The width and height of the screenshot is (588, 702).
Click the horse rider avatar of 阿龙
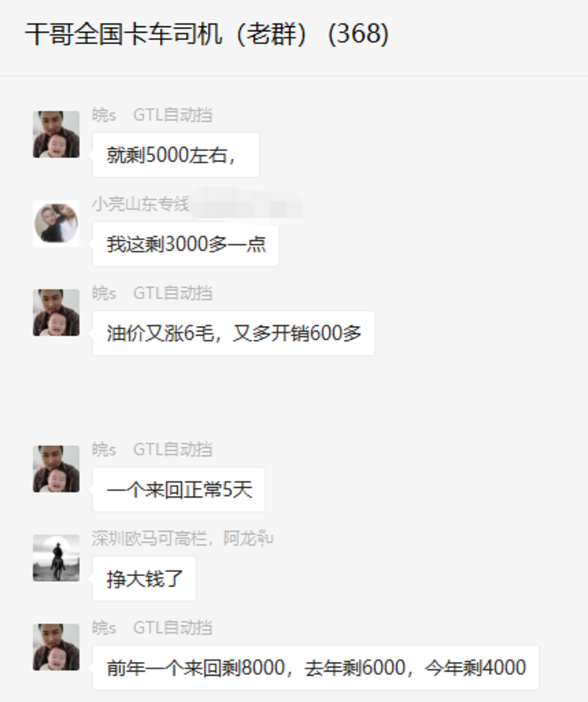56,558
